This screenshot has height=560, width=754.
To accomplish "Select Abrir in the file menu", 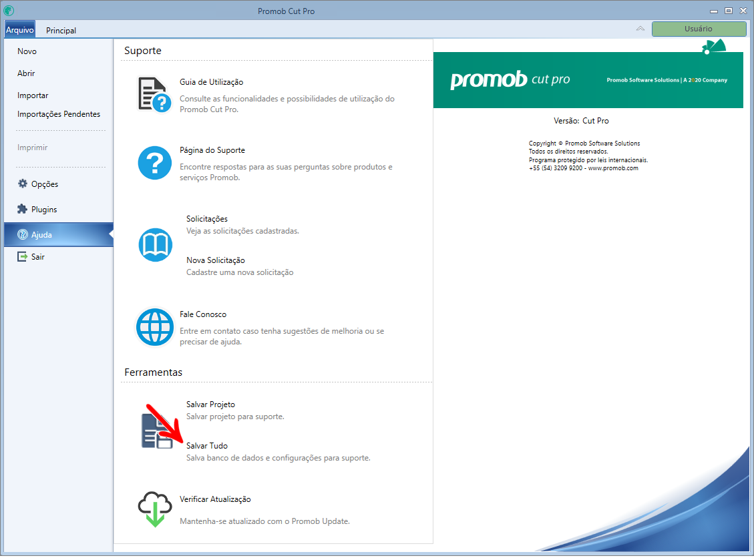I will 26,73.
